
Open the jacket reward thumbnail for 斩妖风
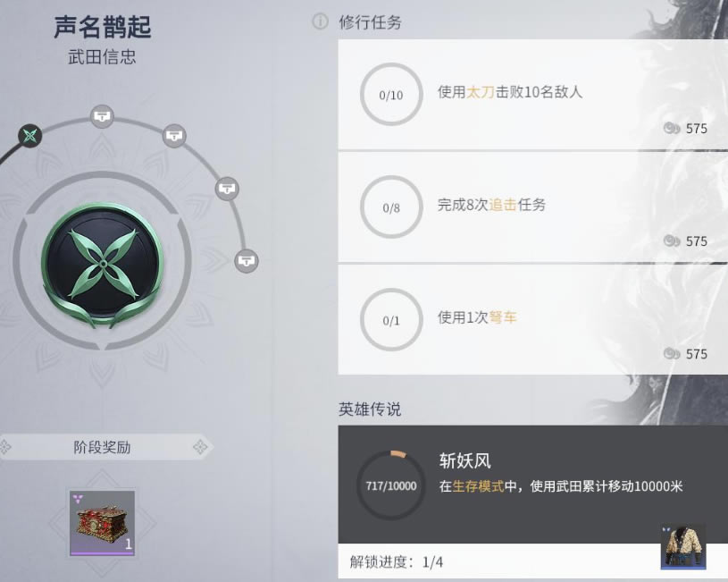[683, 546]
